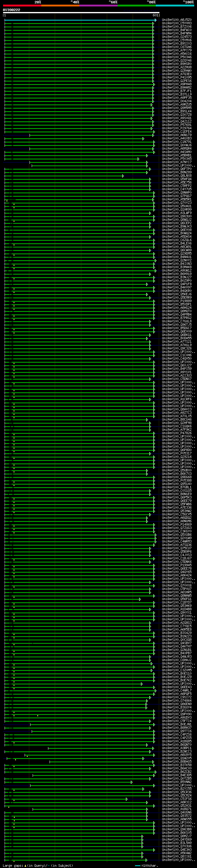Click the query end position 601

pyautogui.click(x=155, y=15)
